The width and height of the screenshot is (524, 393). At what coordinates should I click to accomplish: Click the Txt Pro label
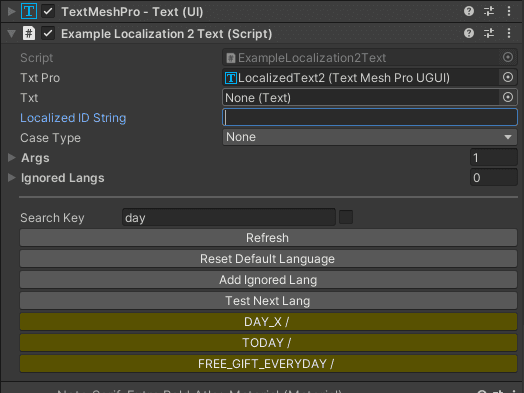[x=40, y=78]
